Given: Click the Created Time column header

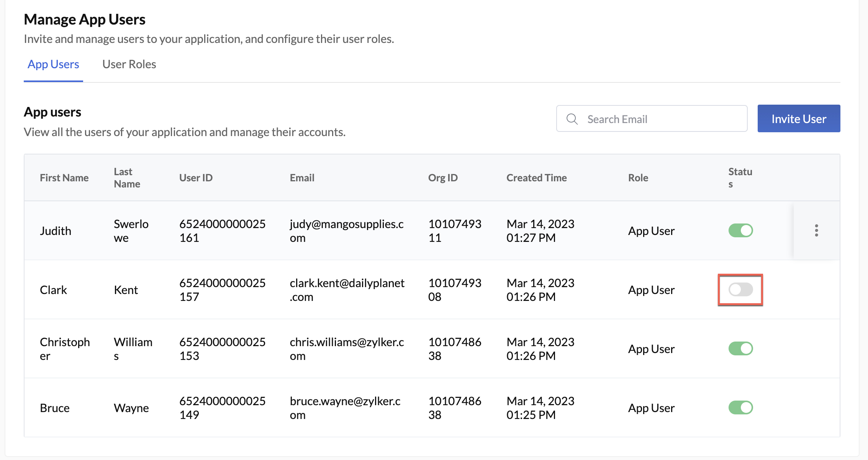Looking at the screenshot, I should (x=536, y=177).
